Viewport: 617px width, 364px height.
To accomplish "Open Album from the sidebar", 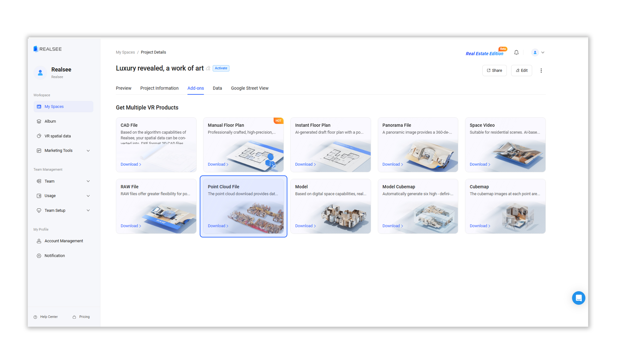I will tap(50, 121).
